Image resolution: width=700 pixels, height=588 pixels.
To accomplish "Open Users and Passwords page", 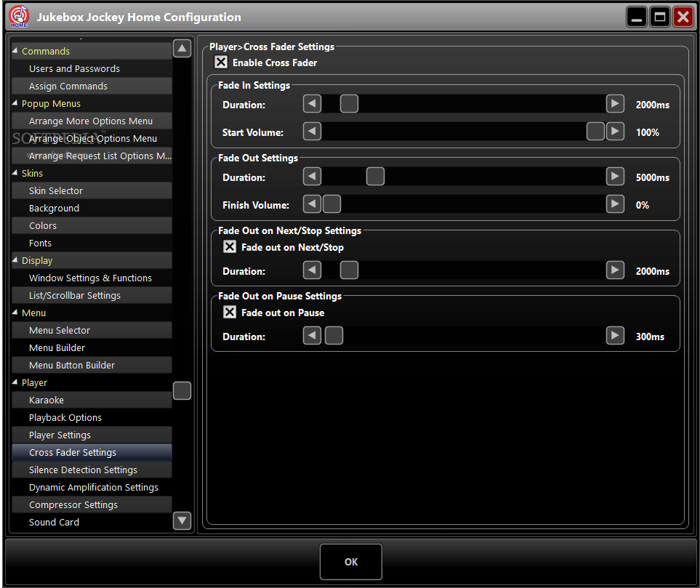I will (x=92, y=69).
